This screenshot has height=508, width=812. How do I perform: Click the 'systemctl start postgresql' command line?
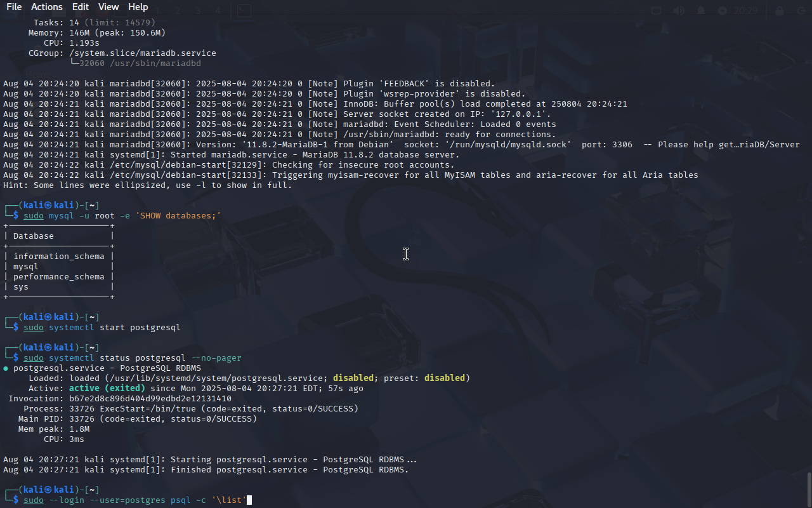pos(102,328)
